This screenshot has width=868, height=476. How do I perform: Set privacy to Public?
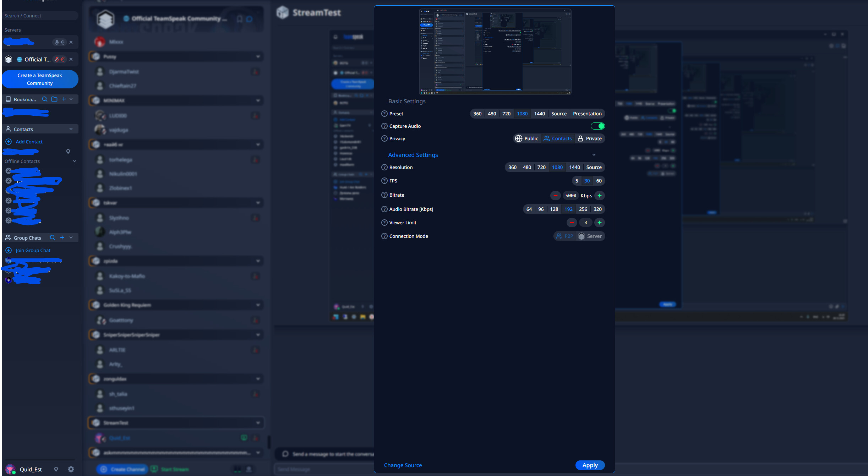[527, 138]
